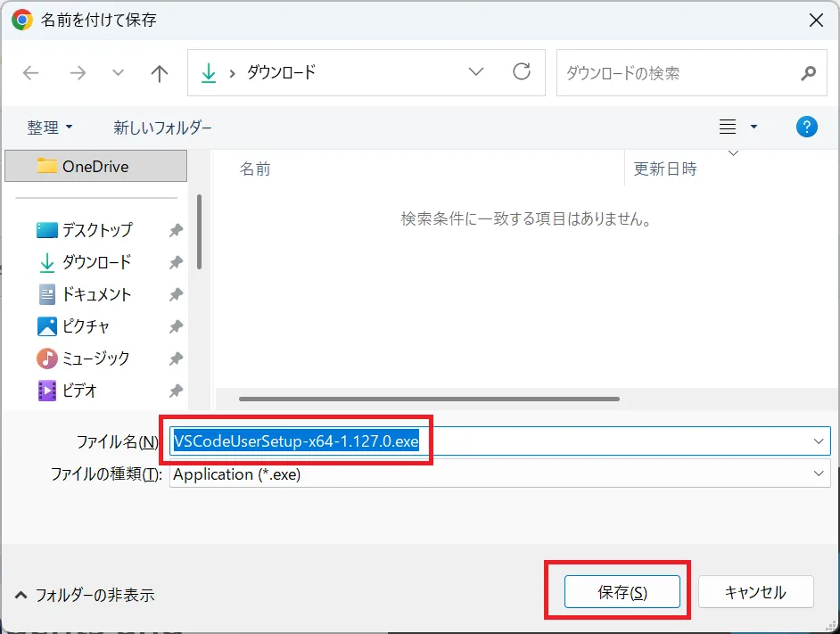The image size is (840, 634).
Task: Open the ファイル名 dropdown arrow
Action: (819, 441)
